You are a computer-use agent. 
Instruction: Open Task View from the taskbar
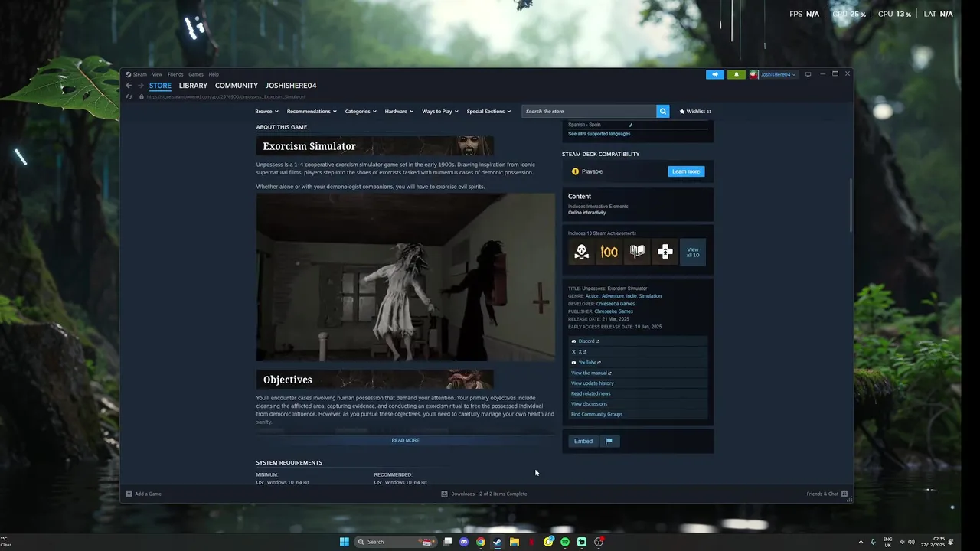pyautogui.click(x=447, y=542)
